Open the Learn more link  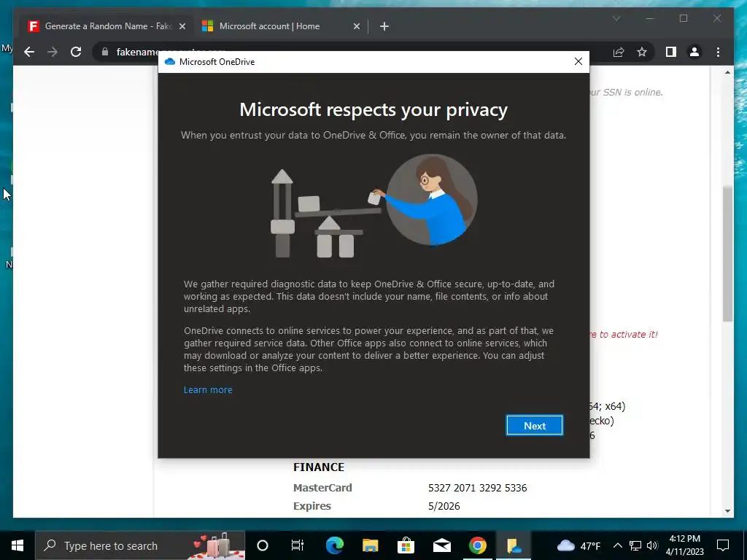pyautogui.click(x=208, y=389)
